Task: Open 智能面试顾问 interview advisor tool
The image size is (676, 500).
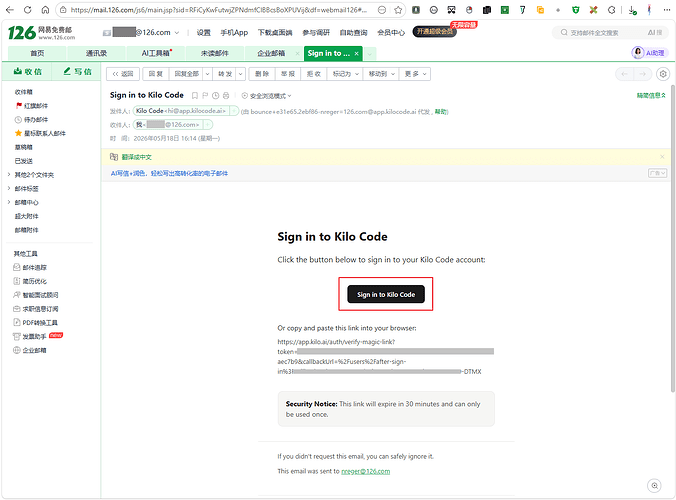Action: point(35,295)
